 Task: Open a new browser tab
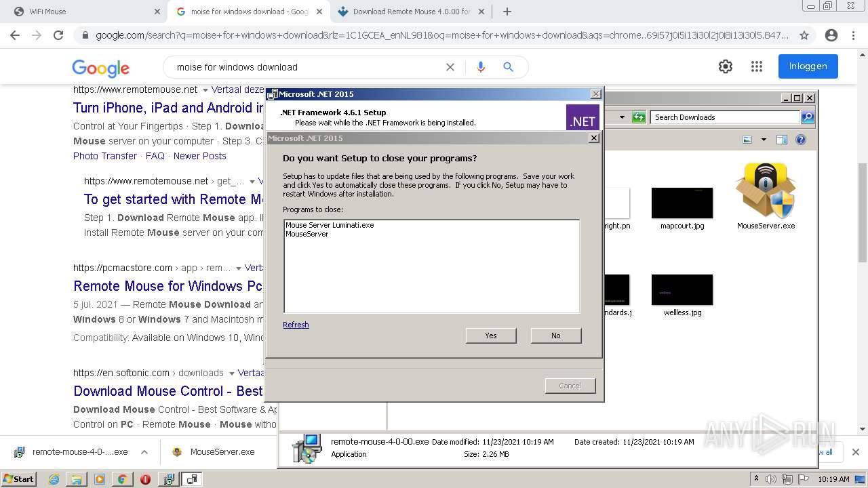click(507, 12)
